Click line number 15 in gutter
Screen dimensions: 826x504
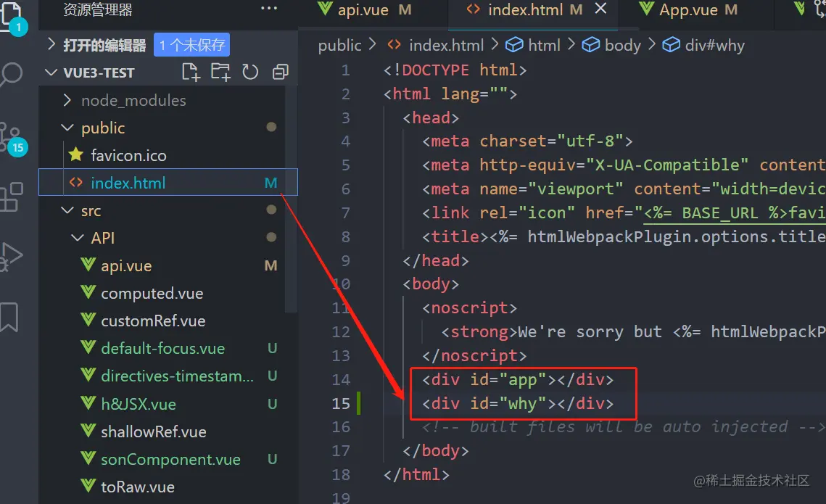click(x=341, y=403)
